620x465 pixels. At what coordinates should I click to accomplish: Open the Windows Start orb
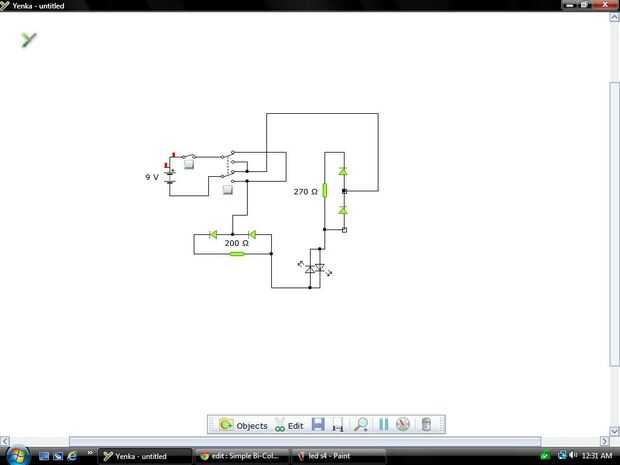coord(17,456)
